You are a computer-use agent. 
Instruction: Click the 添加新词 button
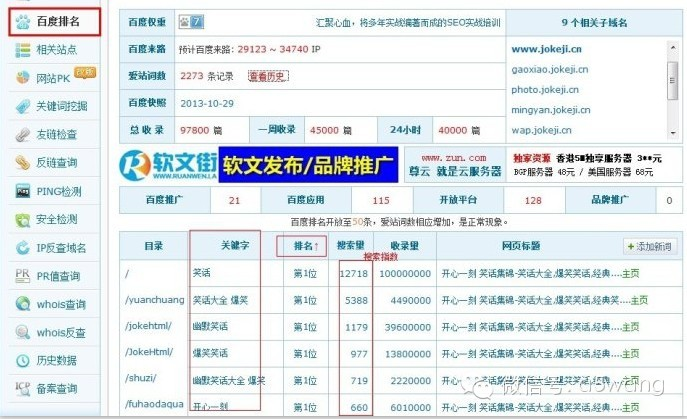[650, 247]
